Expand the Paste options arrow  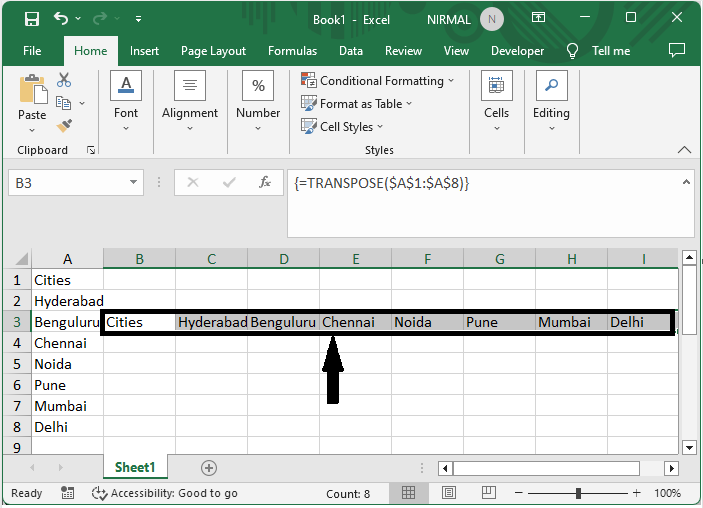pos(32,130)
